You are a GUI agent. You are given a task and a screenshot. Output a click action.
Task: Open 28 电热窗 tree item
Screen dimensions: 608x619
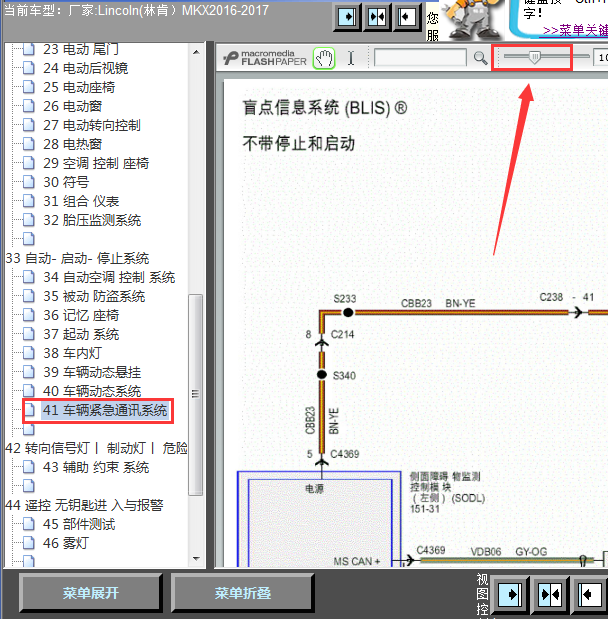point(72,144)
